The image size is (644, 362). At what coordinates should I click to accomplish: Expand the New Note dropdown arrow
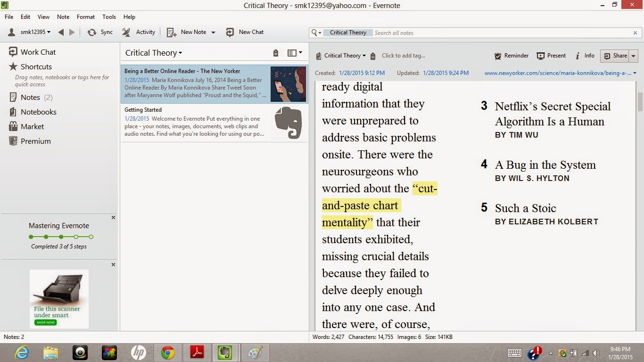pos(213,33)
